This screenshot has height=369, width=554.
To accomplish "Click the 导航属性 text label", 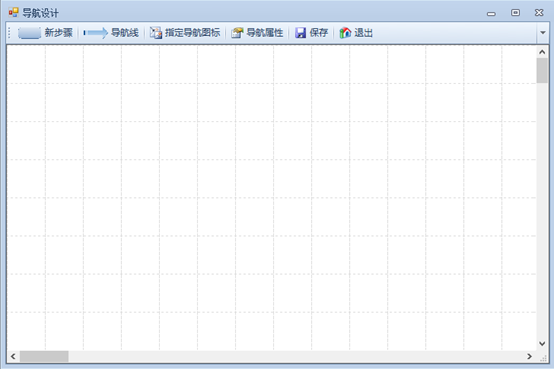I will (x=265, y=33).
